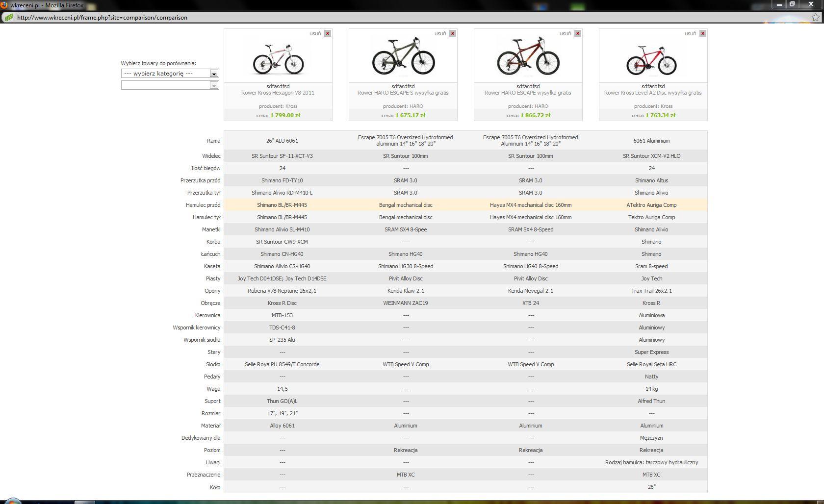Click price '1 799.00 zł'
The image size is (824, 504).
(x=285, y=115)
